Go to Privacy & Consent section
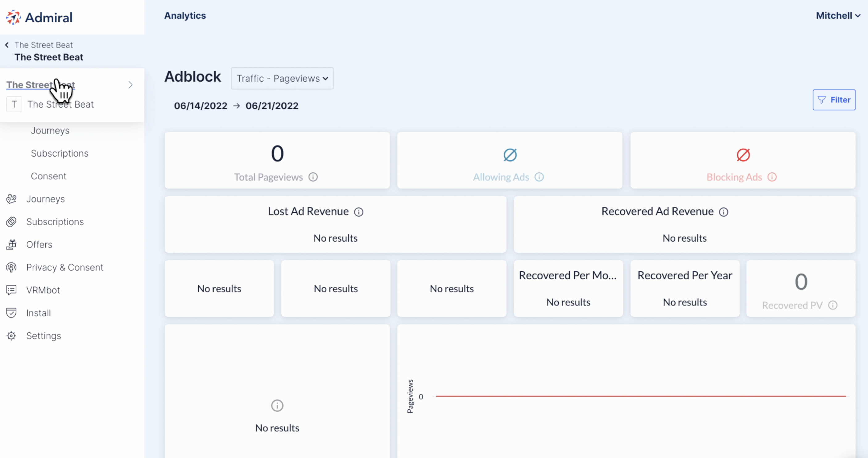Viewport: 868px width, 458px height. point(65,268)
